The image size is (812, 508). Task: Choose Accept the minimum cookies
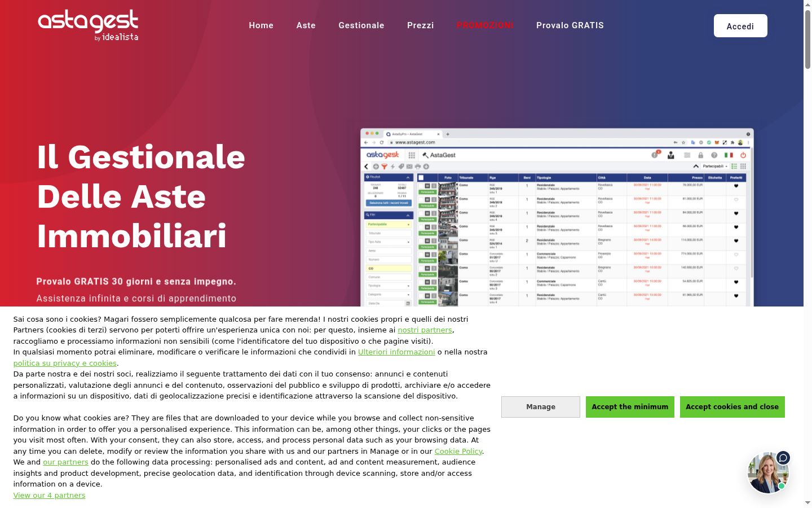630,407
